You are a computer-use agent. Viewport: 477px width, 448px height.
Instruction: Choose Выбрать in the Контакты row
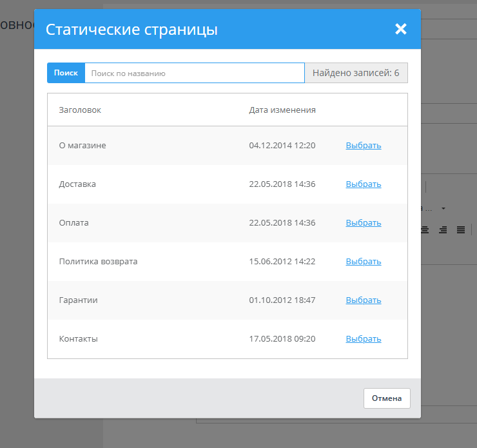click(x=363, y=339)
